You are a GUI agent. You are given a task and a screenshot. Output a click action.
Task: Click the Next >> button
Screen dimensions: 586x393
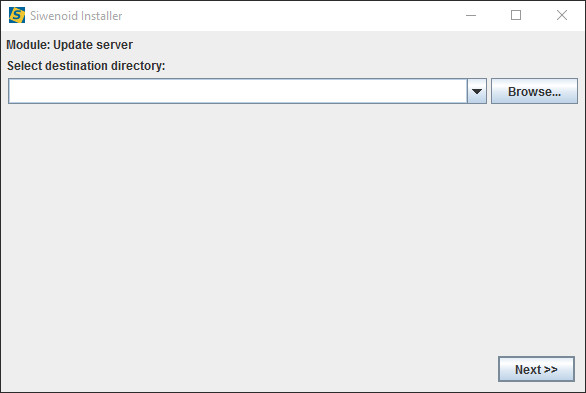click(536, 369)
